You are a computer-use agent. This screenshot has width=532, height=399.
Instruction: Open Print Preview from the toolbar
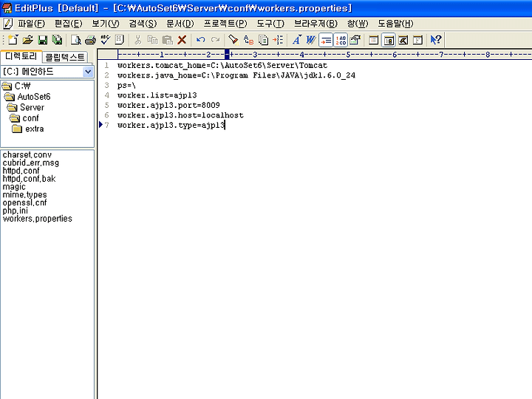75,40
